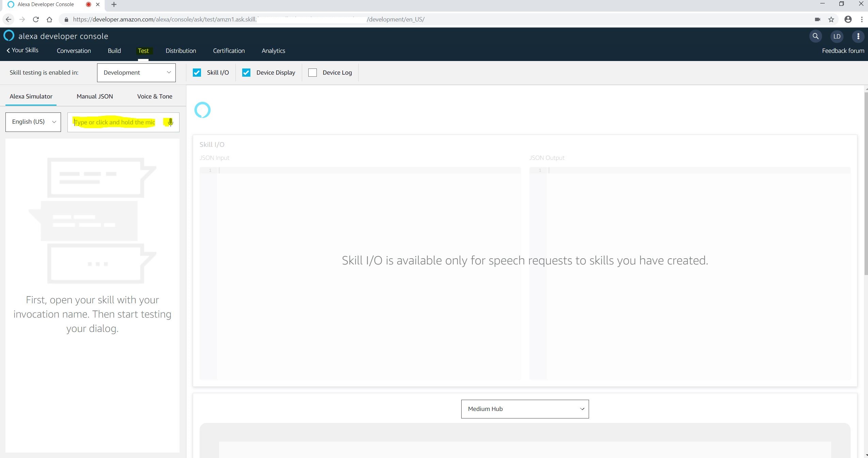Open the Build tab
Viewport: 868px width, 458px height.
tap(114, 51)
